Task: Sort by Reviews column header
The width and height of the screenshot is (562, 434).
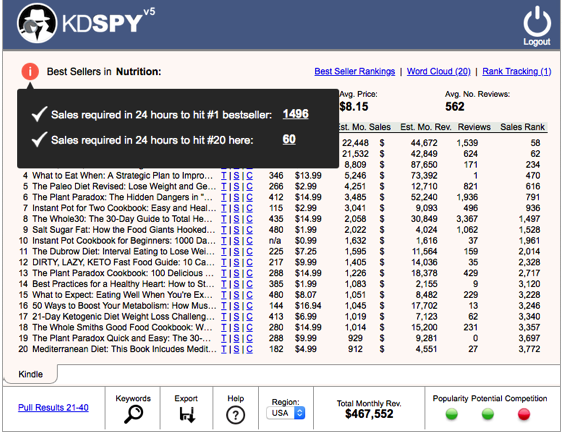Action: 474,127
